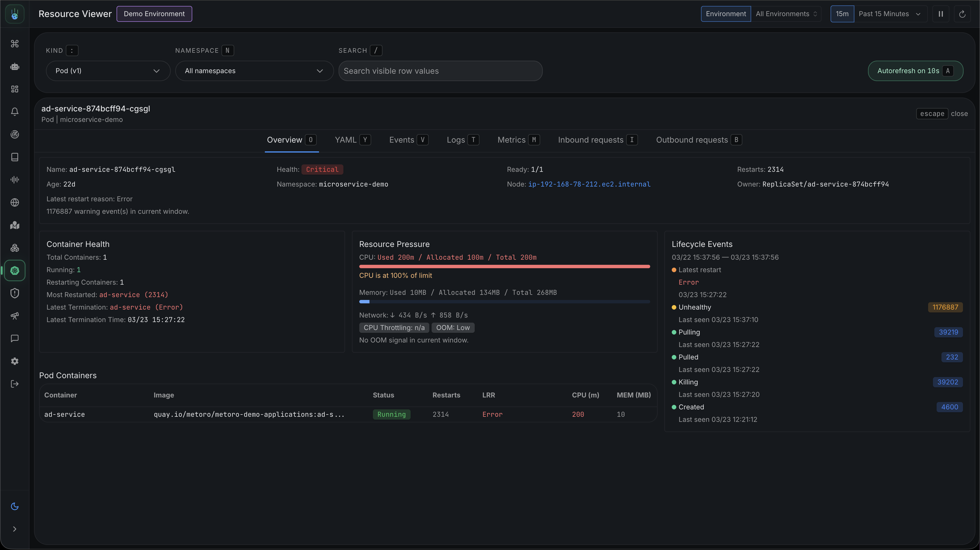Image resolution: width=980 pixels, height=550 pixels.
Task: Toggle dark mode moon icon
Action: tap(14, 506)
